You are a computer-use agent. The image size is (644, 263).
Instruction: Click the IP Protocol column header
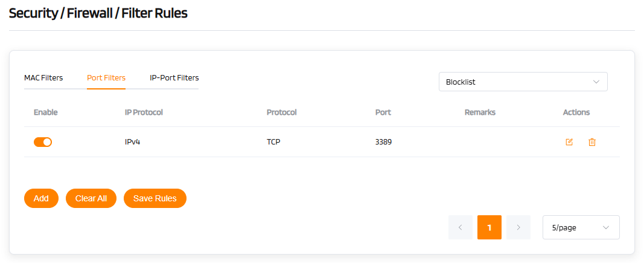pyautogui.click(x=144, y=112)
